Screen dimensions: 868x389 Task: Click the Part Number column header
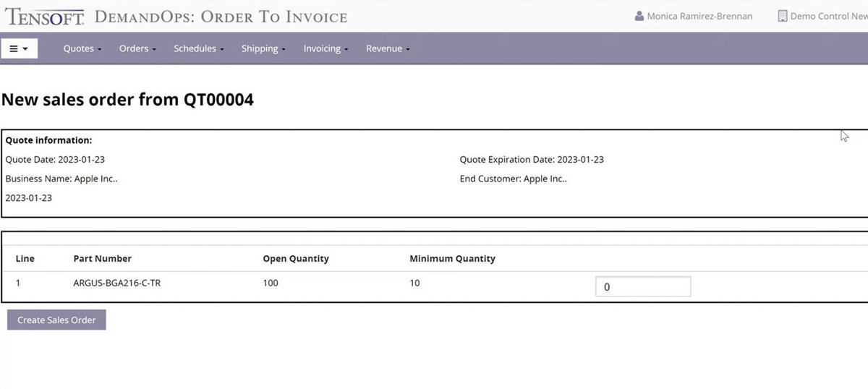click(103, 258)
